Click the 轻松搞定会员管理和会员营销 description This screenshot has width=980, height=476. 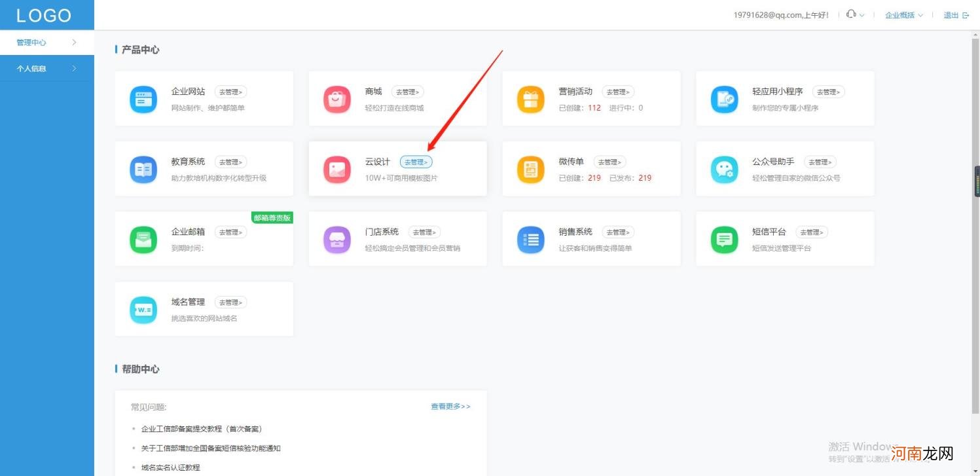pyautogui.click(x=412, y=248)
